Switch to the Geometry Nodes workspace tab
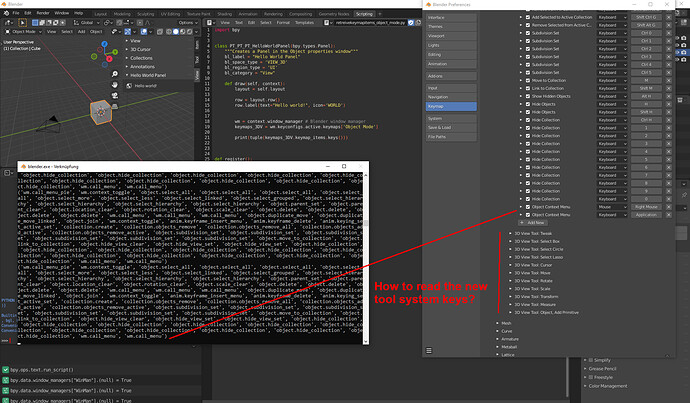The image size is (690, 403). (334, 14)
